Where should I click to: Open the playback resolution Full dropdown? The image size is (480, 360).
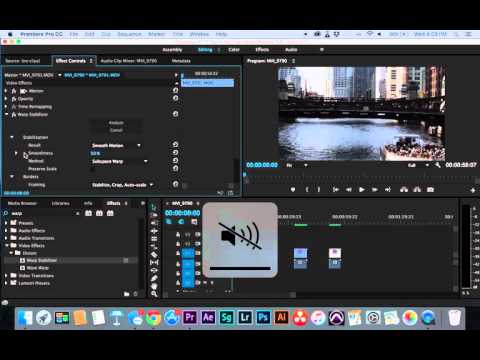coord(418,165)
